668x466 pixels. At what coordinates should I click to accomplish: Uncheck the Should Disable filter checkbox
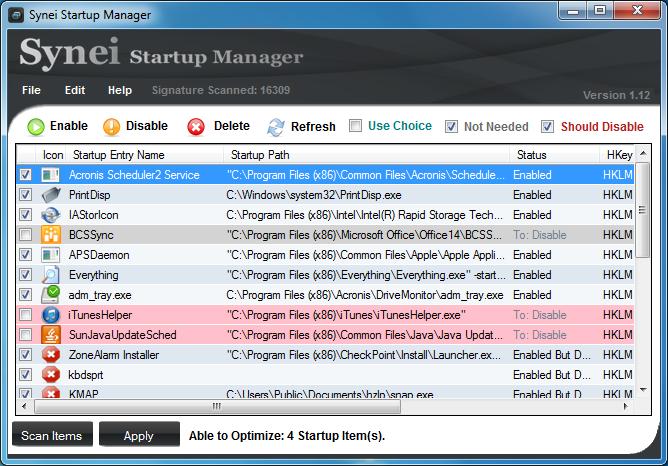[547, 127]
